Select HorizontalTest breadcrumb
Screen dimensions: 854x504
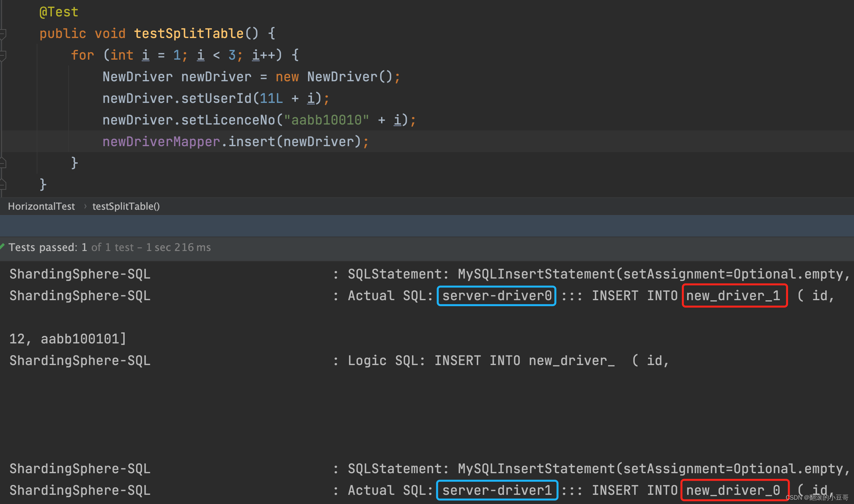(41, 206)
